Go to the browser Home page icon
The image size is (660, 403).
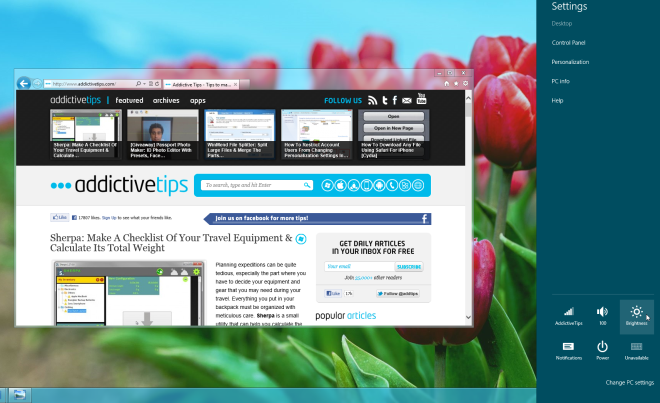coord(447,83)
